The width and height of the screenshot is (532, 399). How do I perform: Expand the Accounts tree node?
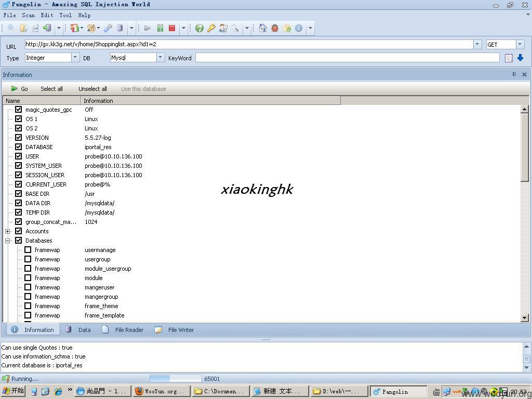pyautogui.click(x=8, y=231)
